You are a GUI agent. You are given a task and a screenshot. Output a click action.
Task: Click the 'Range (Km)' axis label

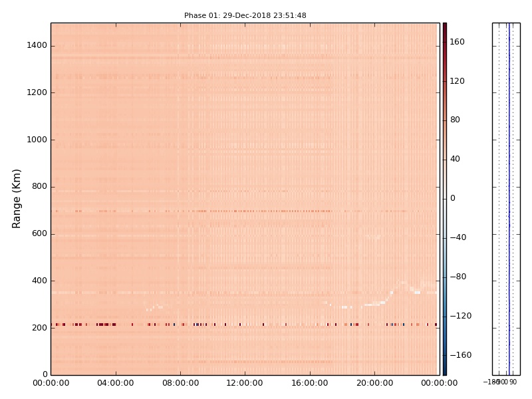coord(16,199)
